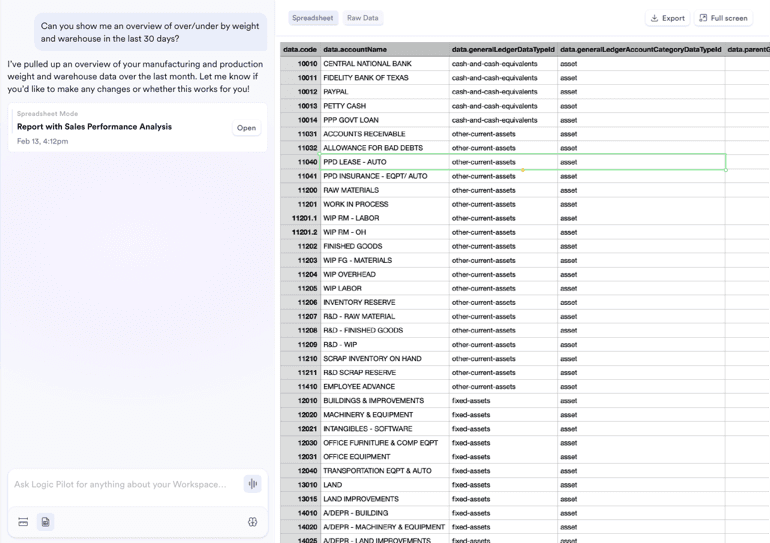The height and width of the screenshot is (543, 770).
Task: Click PPD INSURANCE - EQPT/ AUTO cell
Action: 385,176
